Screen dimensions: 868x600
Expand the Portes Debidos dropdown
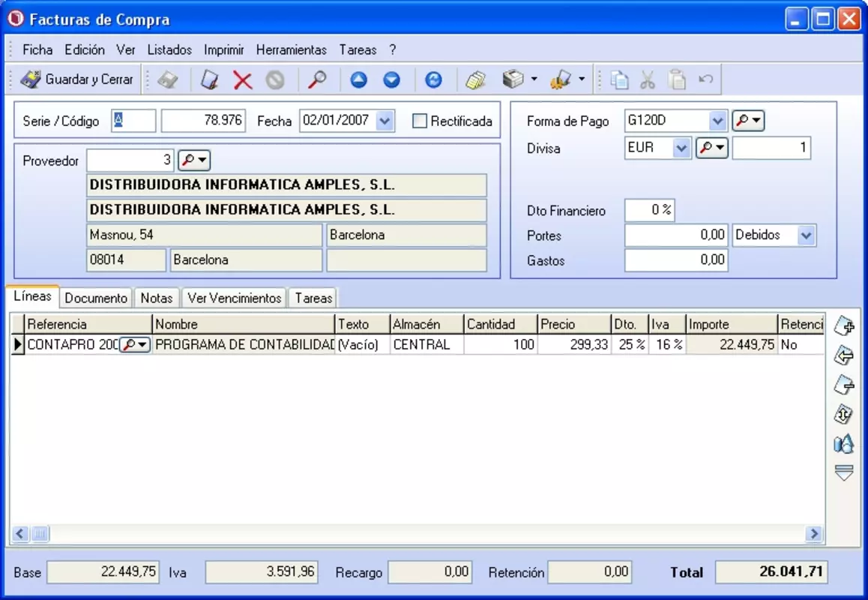click(x=807, y=235)
